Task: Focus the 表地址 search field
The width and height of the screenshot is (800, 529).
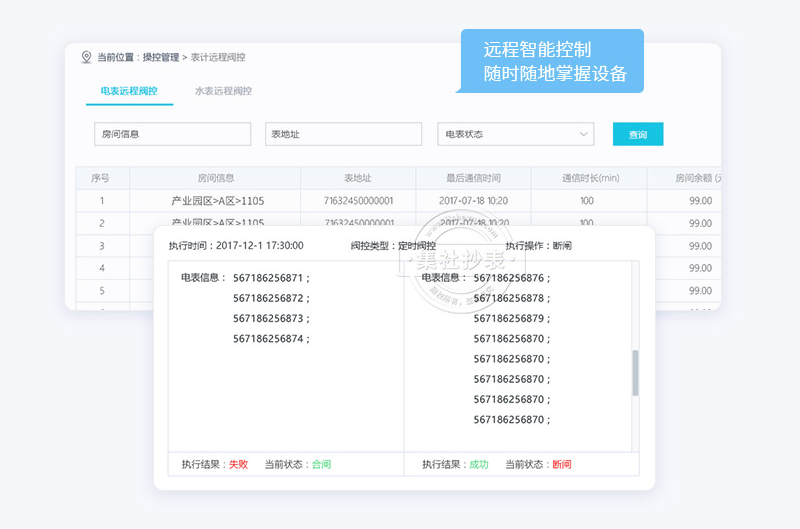Action: pos(343,134)
